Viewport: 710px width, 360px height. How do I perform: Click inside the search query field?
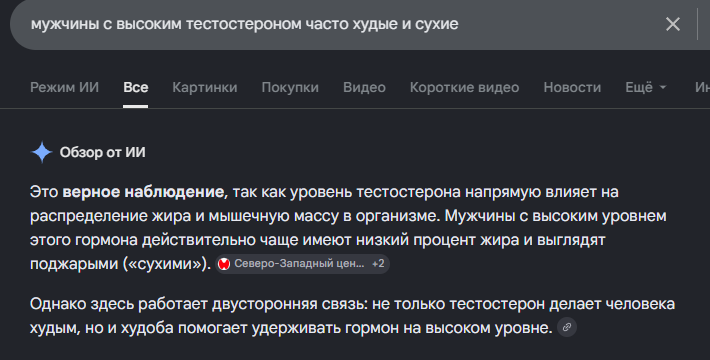point(335,24)
